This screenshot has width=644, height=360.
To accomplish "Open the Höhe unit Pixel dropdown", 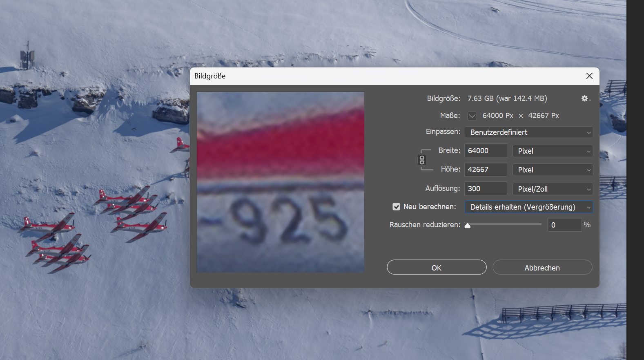I will (553, 170).
